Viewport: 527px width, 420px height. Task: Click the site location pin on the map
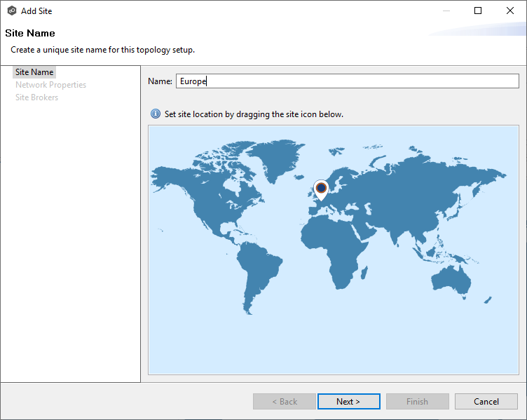point(321,189)
